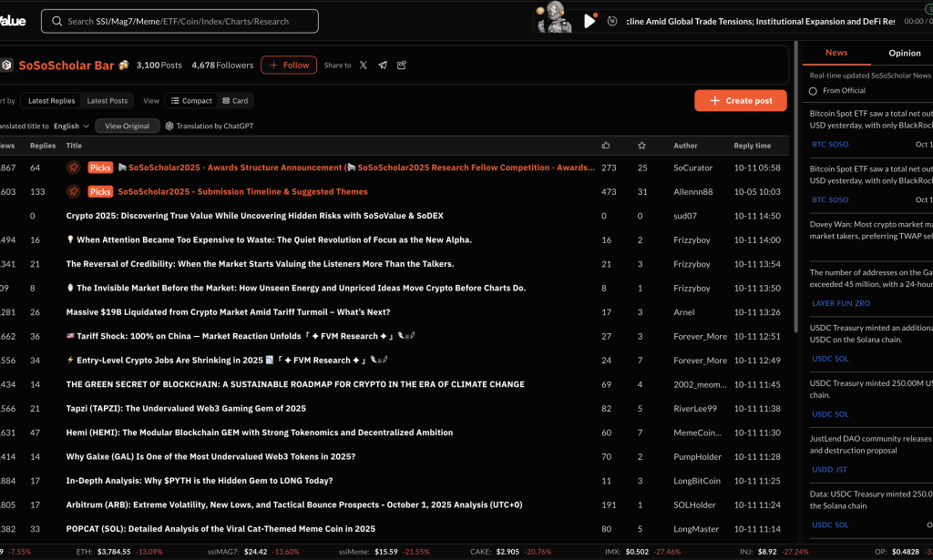The height and width of the screenshot is (560, 933).
Task: Click author sud07
Action: tap(685, 216)
